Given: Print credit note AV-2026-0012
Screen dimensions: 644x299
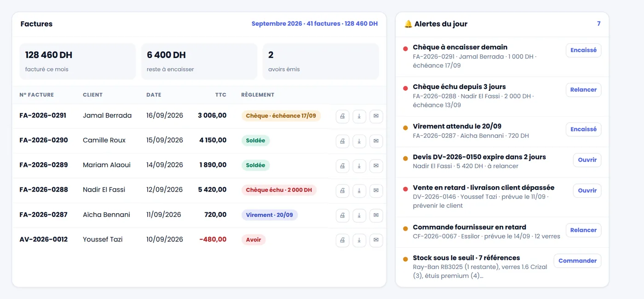Looking at the screenshot, I should (342, 240).
